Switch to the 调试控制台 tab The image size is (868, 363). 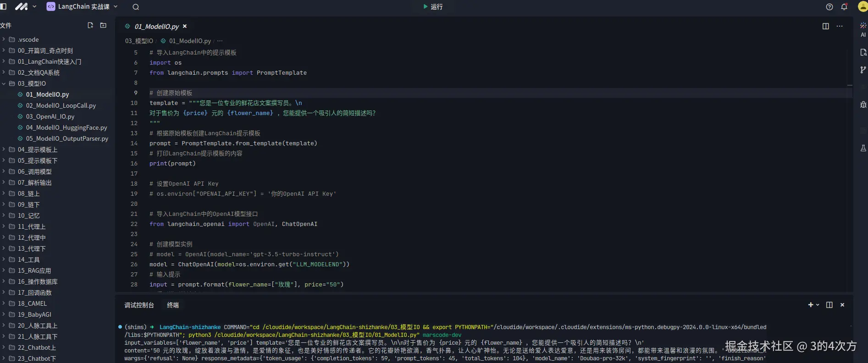(139, 305)
